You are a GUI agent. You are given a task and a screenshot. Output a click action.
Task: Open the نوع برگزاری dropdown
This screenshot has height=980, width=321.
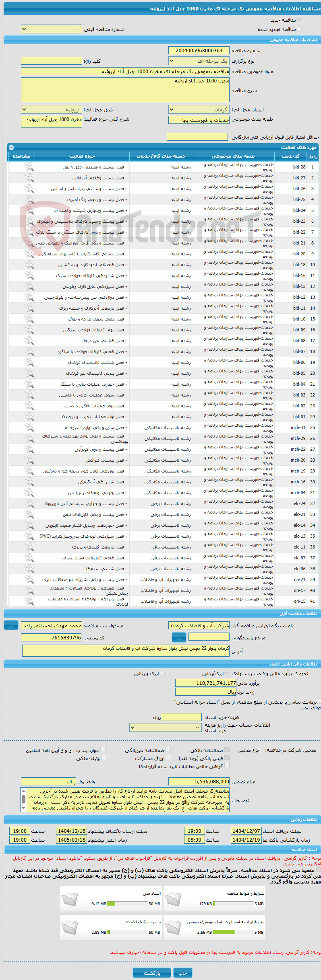pos(199,61)
